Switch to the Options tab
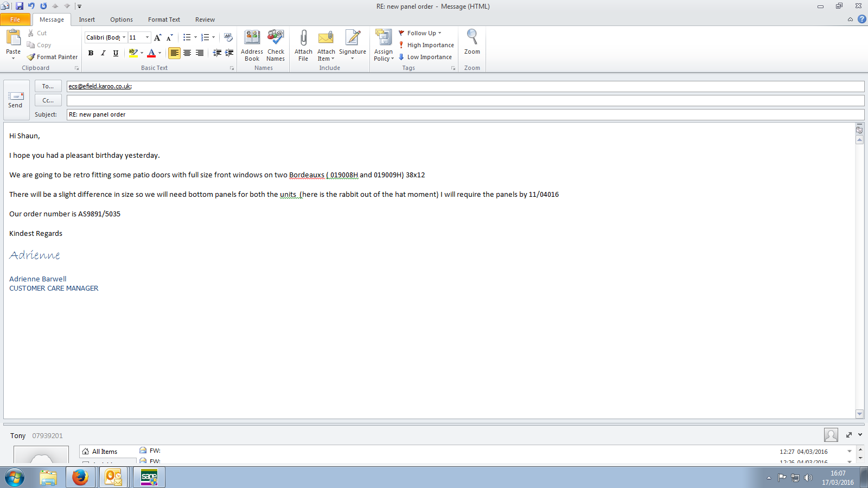Image resolution: width=868 pixels, height=488 pixels. [x=122, y=20]
